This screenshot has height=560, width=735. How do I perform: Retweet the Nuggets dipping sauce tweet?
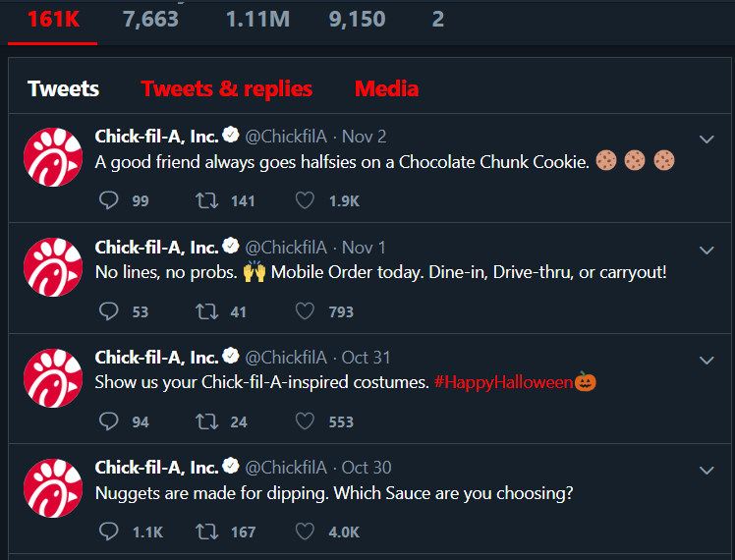click(206, 532)
